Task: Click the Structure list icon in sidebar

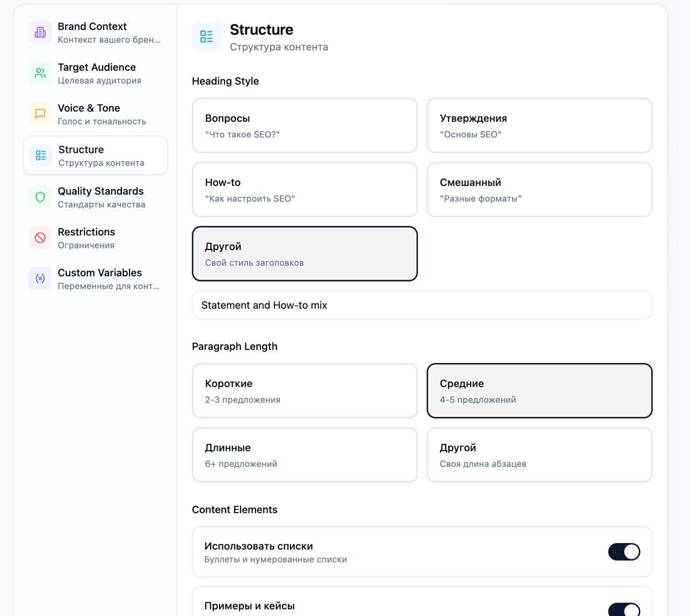Action: coord(41,155)
